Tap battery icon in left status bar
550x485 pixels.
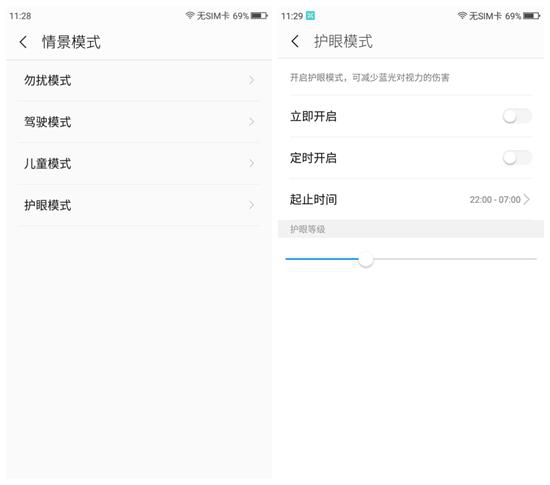click(259, 15)
